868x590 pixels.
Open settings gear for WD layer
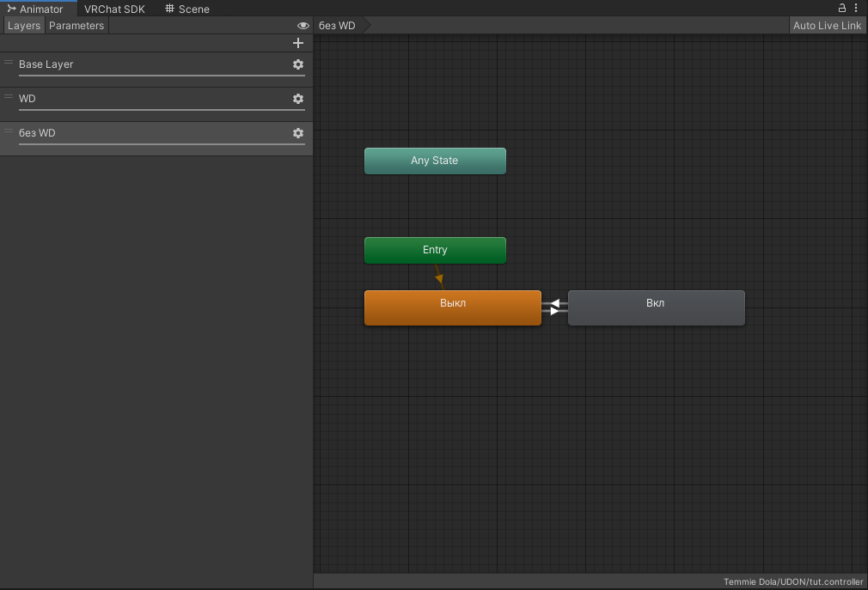(x=298, y=99)
